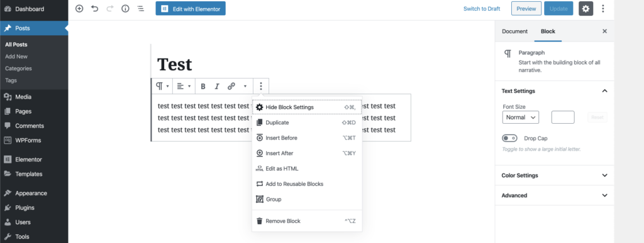Open Templates in the sidebar

point(34,174)
